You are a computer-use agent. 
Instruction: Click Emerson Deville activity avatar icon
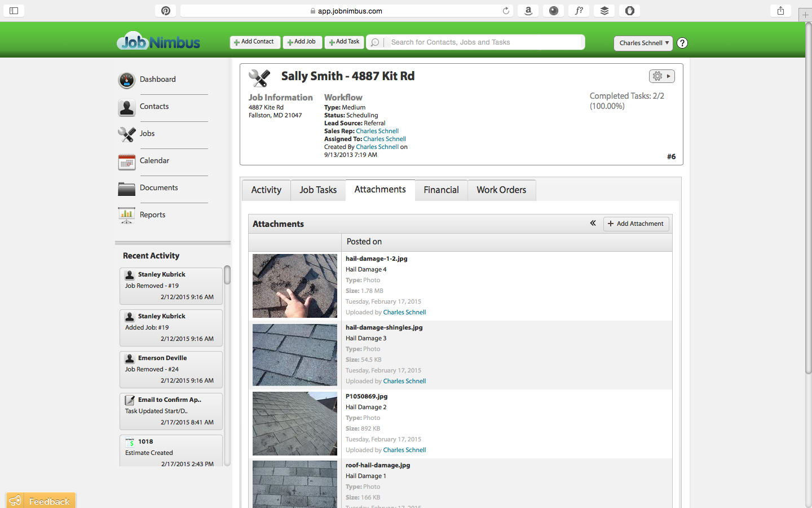click(x=130, y=358)
